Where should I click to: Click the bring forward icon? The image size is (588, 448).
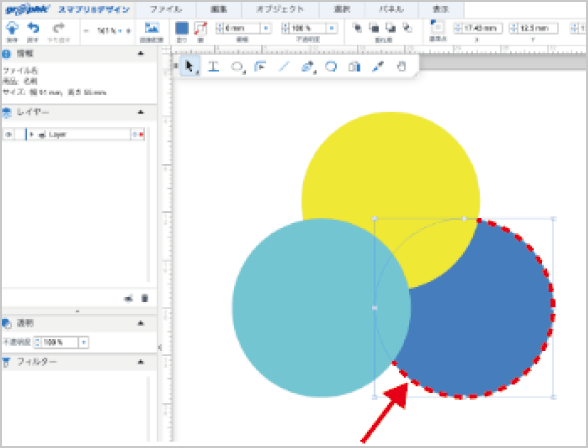374,27
